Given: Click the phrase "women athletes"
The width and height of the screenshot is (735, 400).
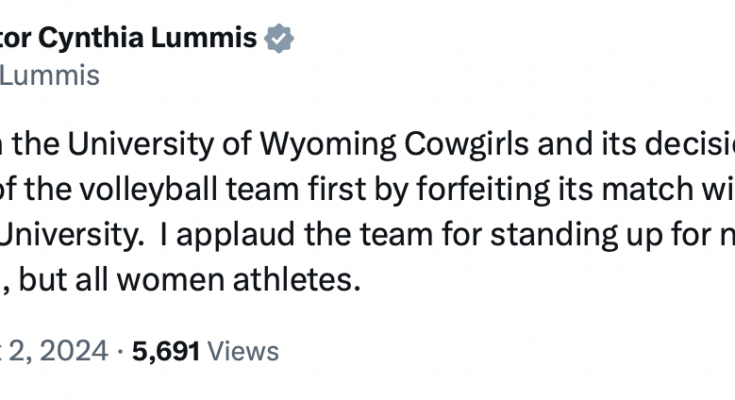Looking at the screenshot, I should (x=232, y=281).
